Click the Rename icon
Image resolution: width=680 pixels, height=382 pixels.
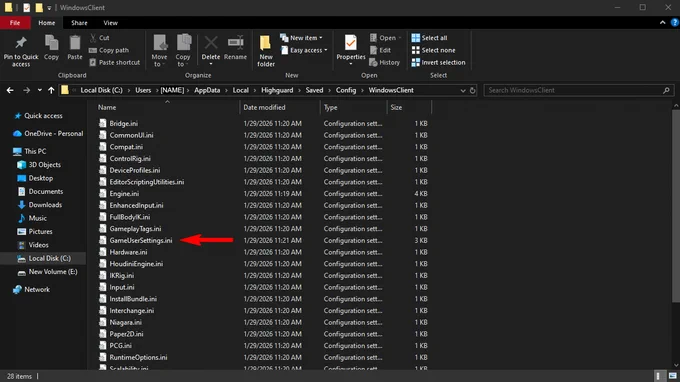[x=235, y=42]
